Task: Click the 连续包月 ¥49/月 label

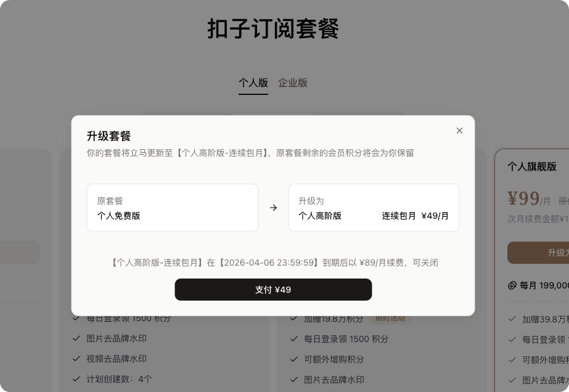Action: coord(415,216)
